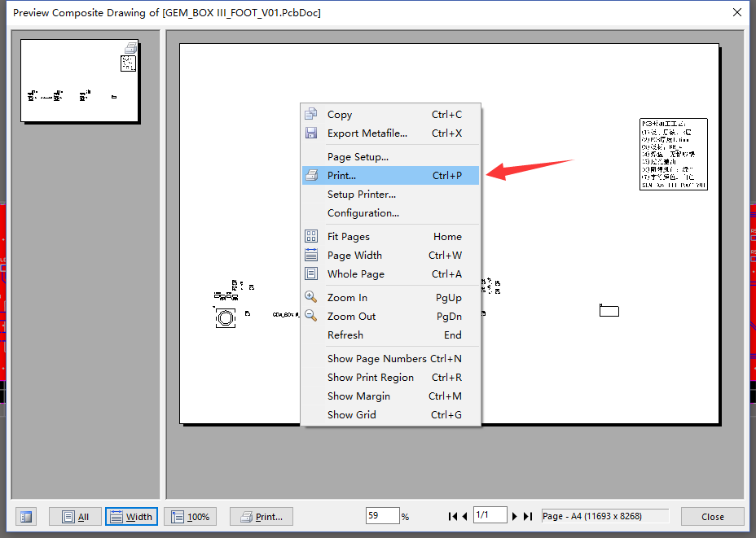Click the Page Width icon in menu

click(x=311, y=255)
